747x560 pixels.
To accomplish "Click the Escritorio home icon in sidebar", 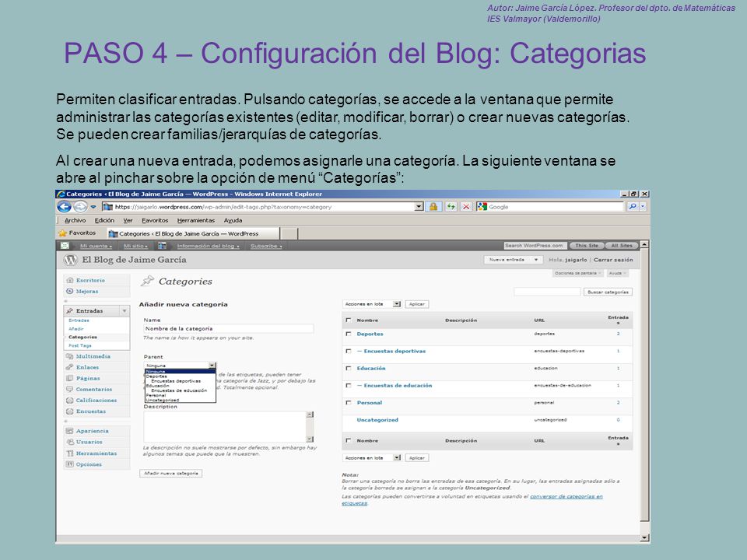I will [x=70, y=281].
